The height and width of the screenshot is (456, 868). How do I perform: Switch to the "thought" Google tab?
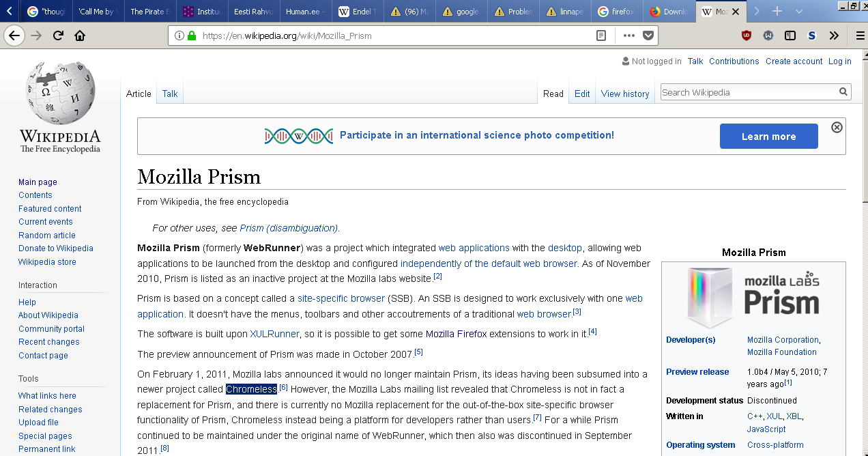point(46,12)
